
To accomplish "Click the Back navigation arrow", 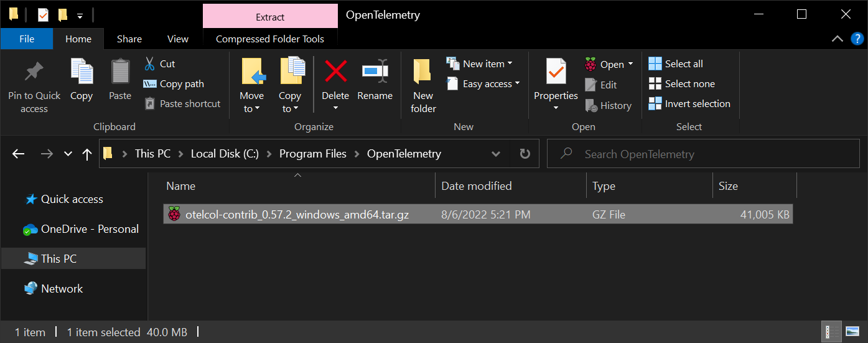I will pos(19,154).
